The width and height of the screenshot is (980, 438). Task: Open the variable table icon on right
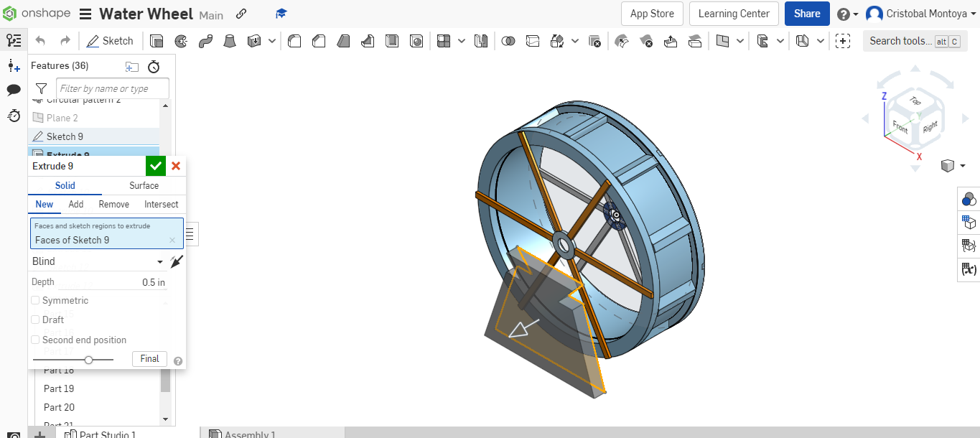(x=969, y=269)
